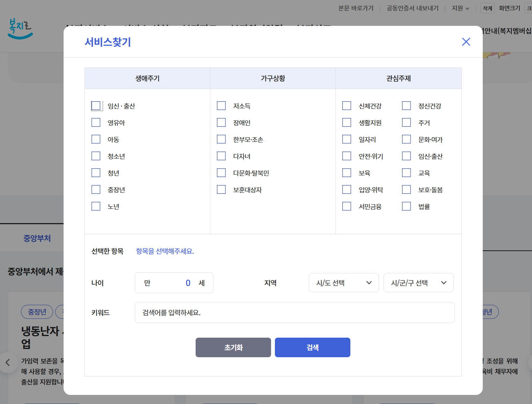Image resolution: width=532 pixels, height=404 pixels.
Task: Click the 검색 search button
Action: click(x=312, y=347)
